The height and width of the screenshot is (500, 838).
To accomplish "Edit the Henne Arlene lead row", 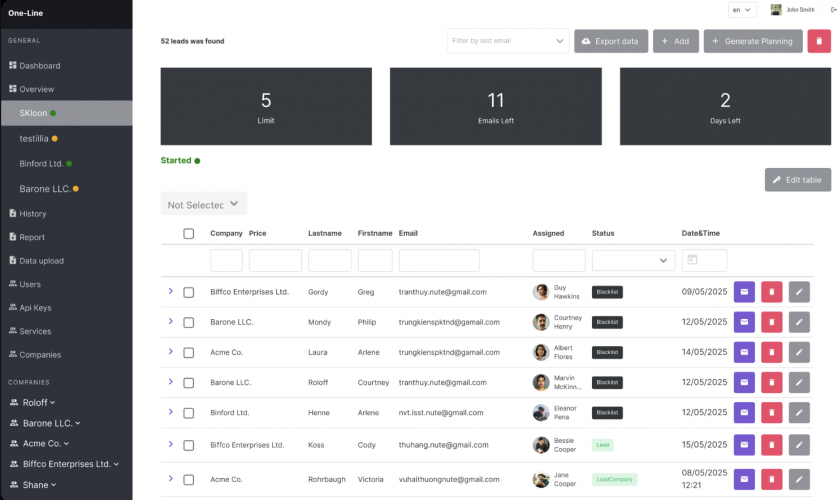I will click(799, 413).
